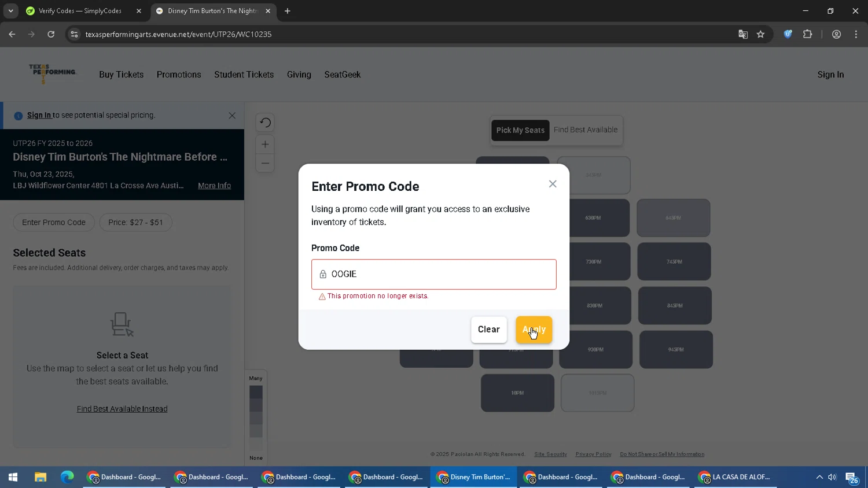This screenshot has width=868, height=488.
Task: Click the Texas Performing Arts logo
Action: pos(53,73)
